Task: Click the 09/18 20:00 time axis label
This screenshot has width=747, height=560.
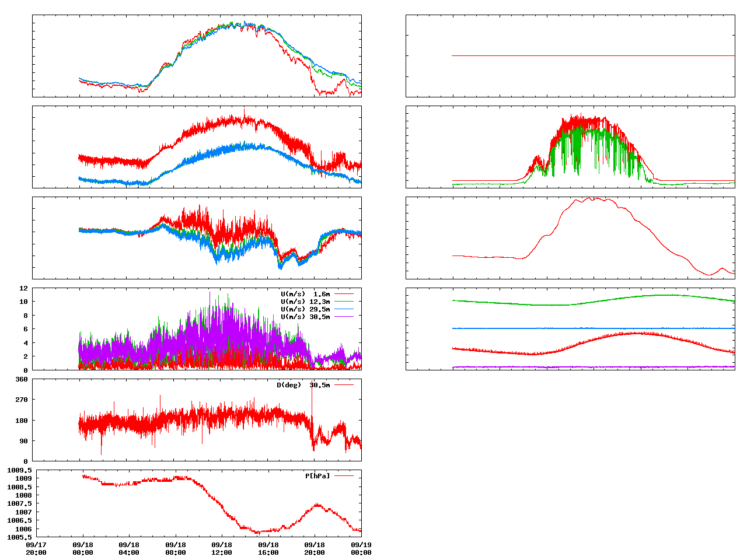Action: tap(315, 548)
